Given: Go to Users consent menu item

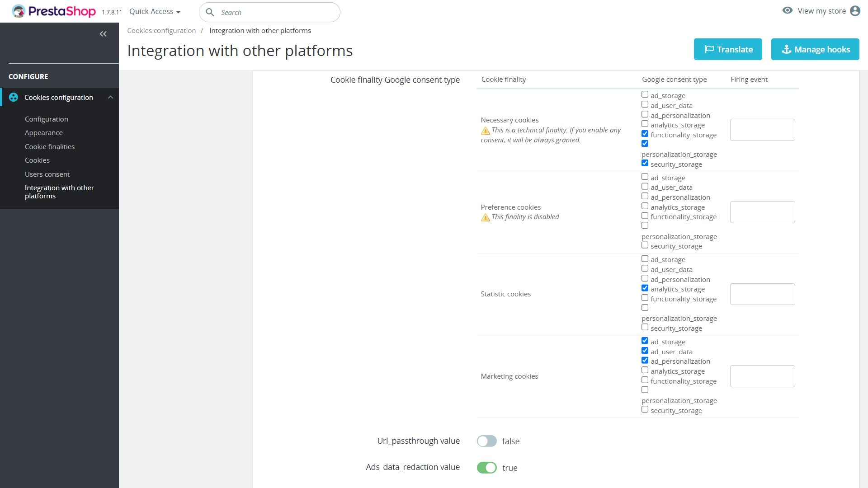Looking at the screenshot, I should point(47,174).
